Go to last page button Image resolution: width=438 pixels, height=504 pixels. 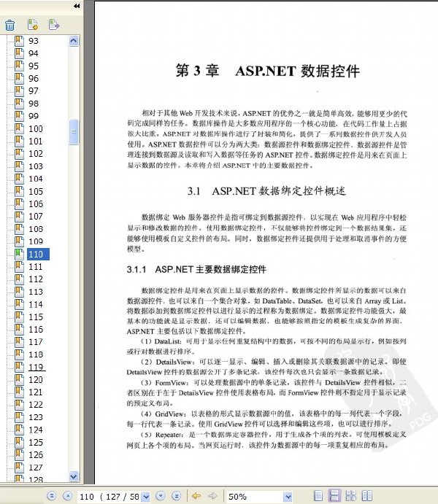(x=177, y=496)
